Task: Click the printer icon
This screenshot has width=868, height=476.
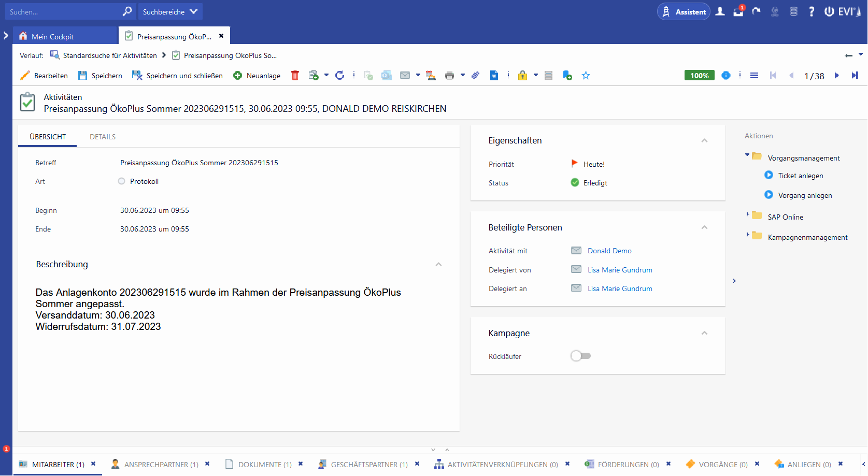Action: coord(449,76)
